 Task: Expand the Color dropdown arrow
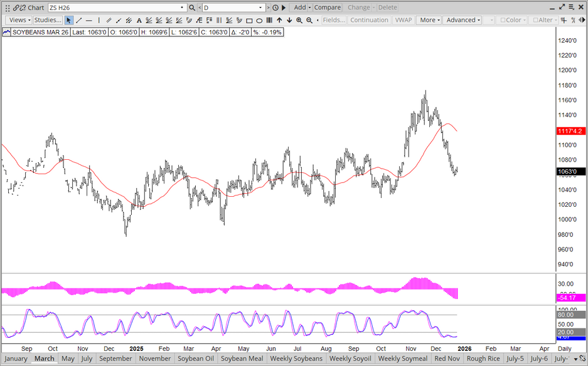coord(524,20)
